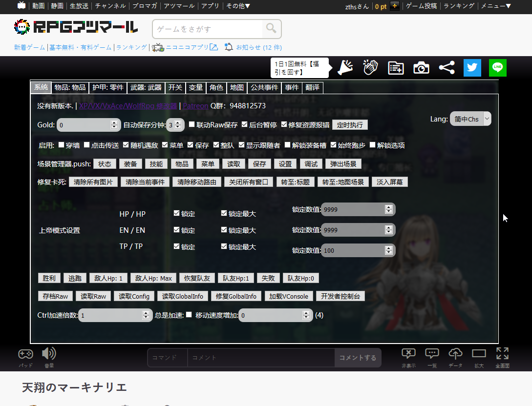Open the Patreon link
The height and width of the screenshot is (406, 532).
(195, 105)
